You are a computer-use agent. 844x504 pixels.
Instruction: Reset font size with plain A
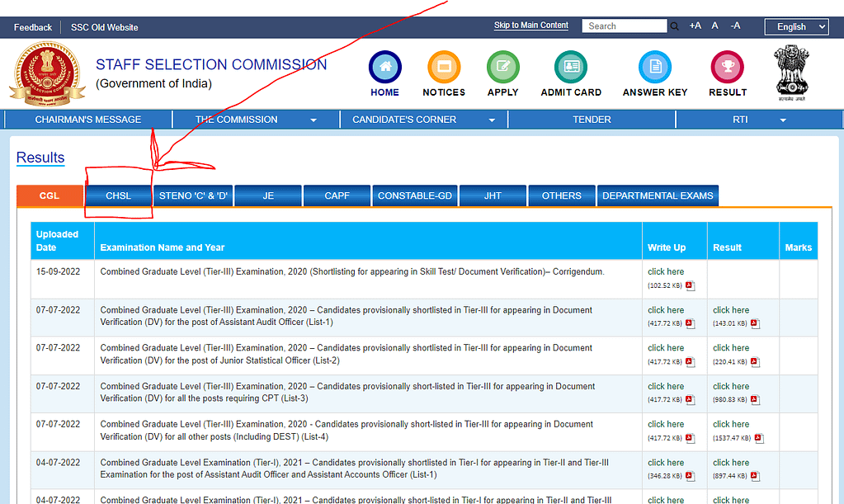pos(714,26)
